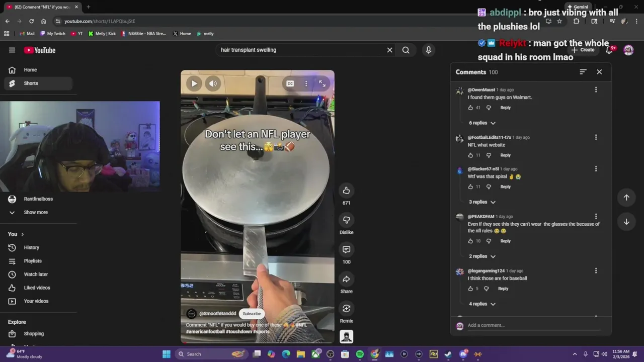Like @Slacker67-n5l's comment
The image size is (644, 362).
470,187
